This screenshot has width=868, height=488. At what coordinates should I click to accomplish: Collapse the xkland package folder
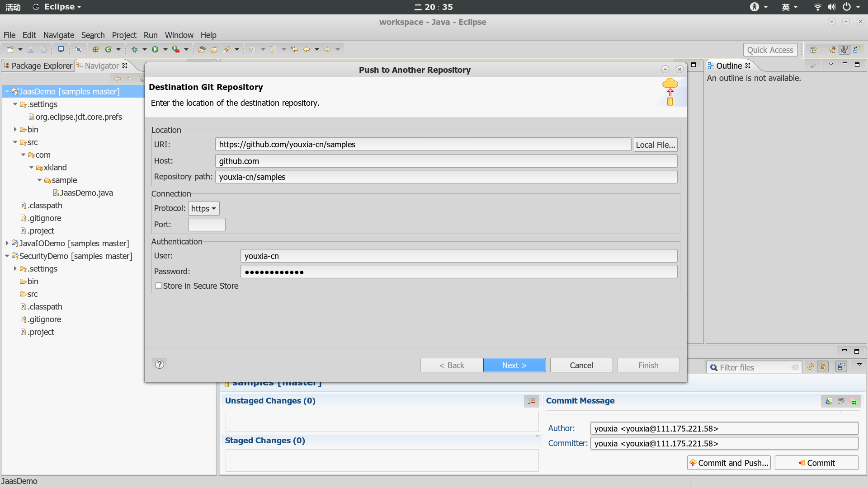click(x=32, y=167)
